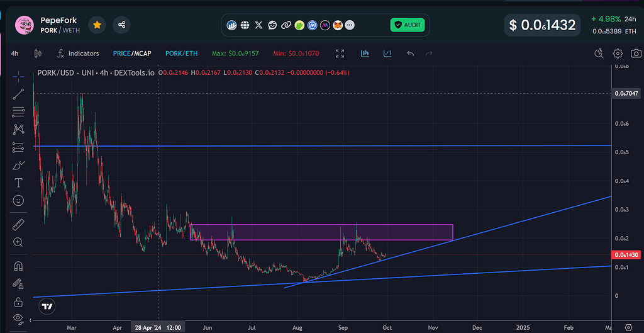Click the green AUDIT button
The image size is (644, 333).
[408, 25]
